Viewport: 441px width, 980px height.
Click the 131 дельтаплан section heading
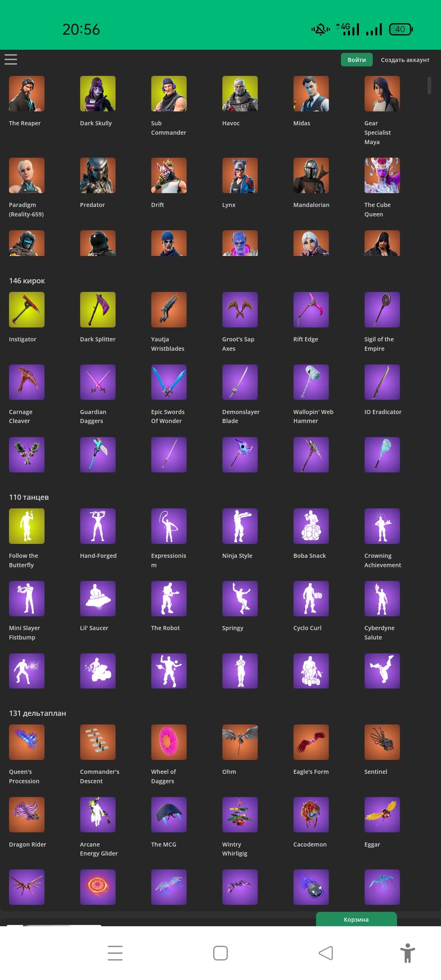click(37, 713)
